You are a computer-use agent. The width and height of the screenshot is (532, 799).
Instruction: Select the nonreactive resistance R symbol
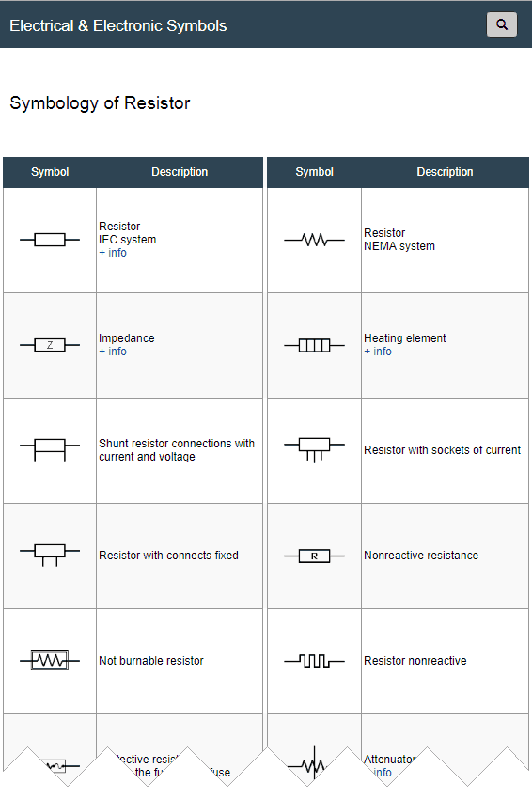pyautogui.click(x=314, y=556)
